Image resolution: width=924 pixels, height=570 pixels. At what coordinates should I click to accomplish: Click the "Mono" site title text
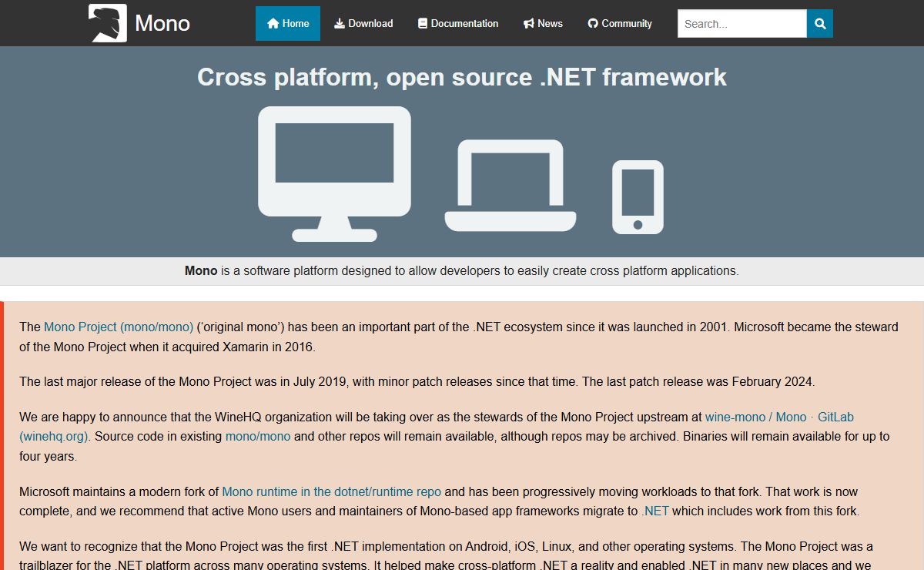point(162,23)
